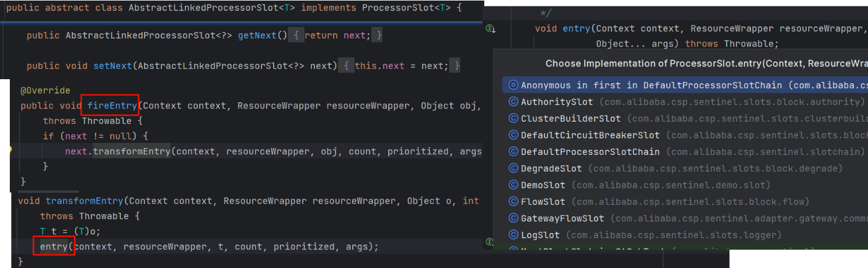Select DefaultCircuitBreakerSlot implementation
This screenshot has width=868, height=268.
(590, 135)
